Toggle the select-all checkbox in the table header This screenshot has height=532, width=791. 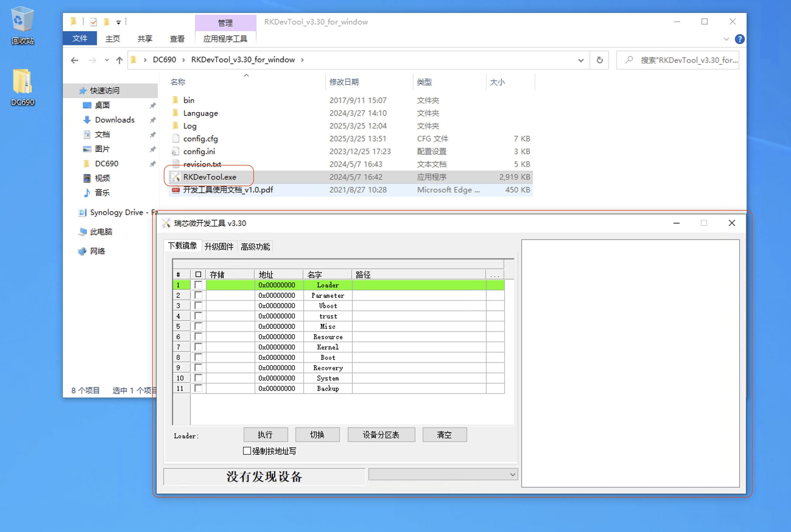click(198, 274)
